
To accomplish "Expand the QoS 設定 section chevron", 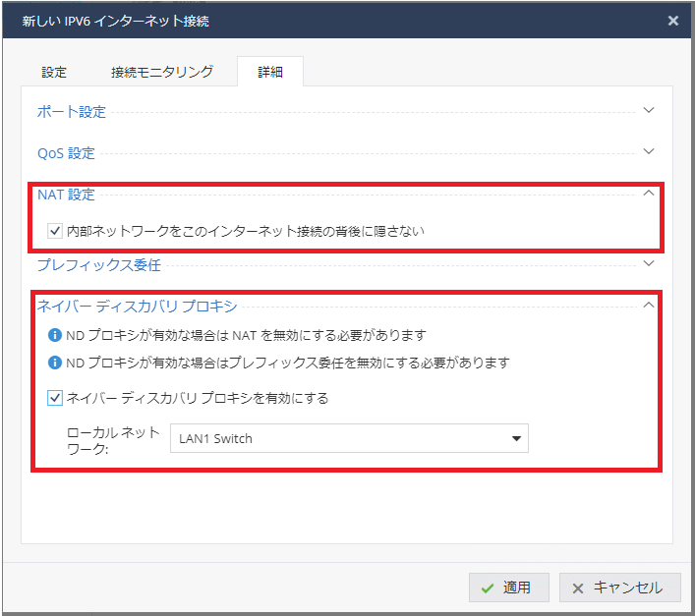I will click(648, 151).
